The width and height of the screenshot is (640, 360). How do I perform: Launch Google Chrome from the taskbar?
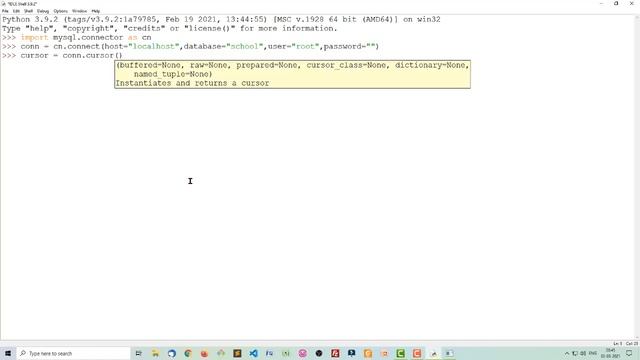point(188,353)
